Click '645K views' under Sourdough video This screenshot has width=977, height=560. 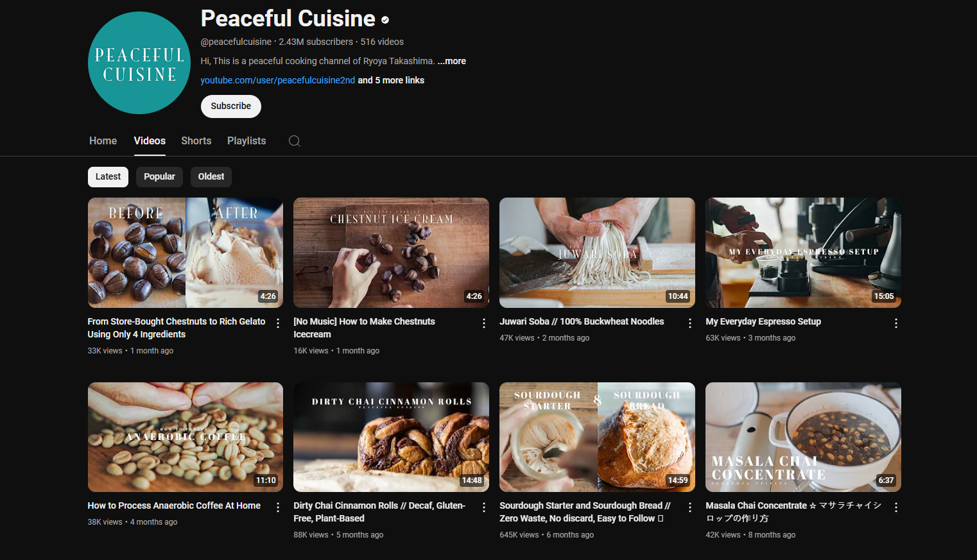point(519,535)
